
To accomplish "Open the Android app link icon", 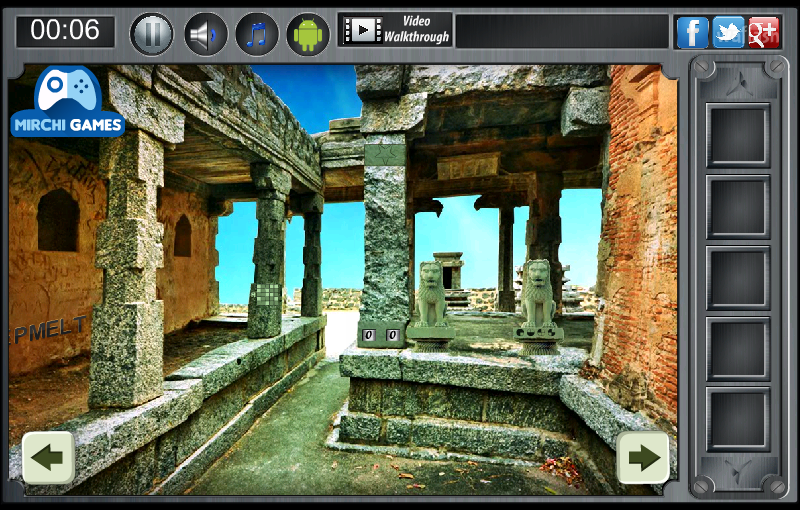I will (308, 34).
